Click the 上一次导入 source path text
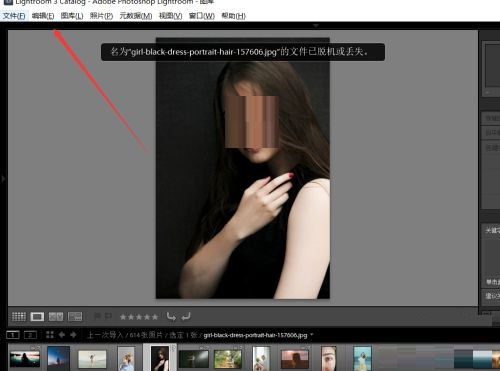 click(x=105, y=335)
